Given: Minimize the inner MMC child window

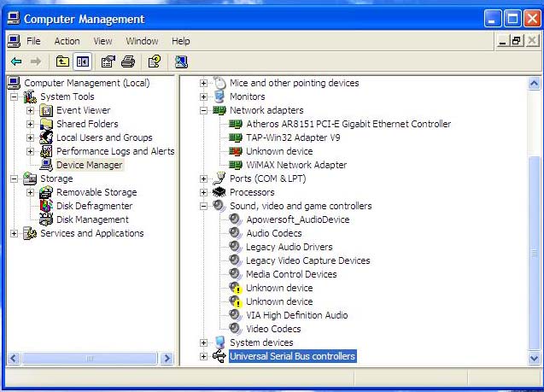Looking at the screenshot, I should coord(502,41).
